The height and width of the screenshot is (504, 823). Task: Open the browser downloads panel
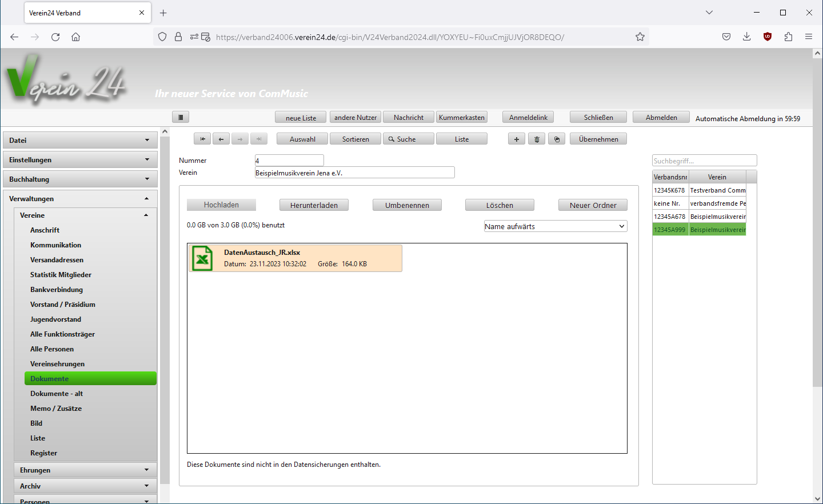(747, 37)
